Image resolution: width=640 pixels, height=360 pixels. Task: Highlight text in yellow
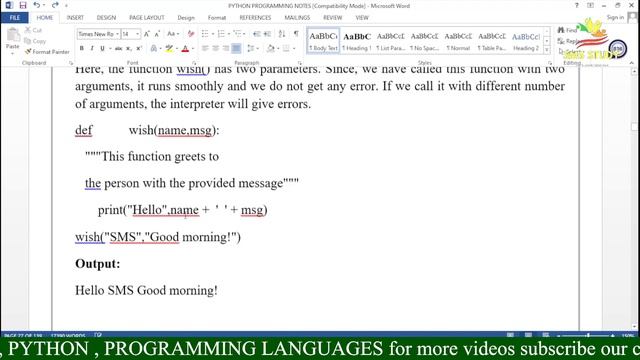pyautogui.click(x=169, y=49)
